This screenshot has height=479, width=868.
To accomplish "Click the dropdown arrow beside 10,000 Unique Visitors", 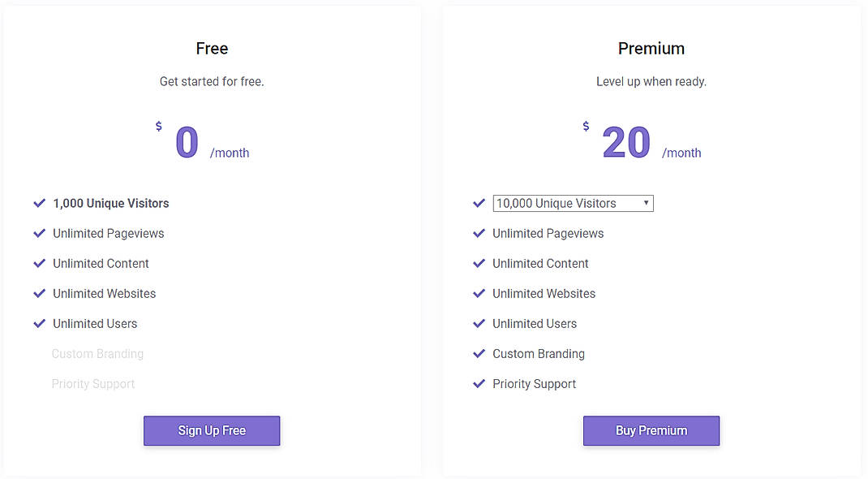I will coord(645,203).
